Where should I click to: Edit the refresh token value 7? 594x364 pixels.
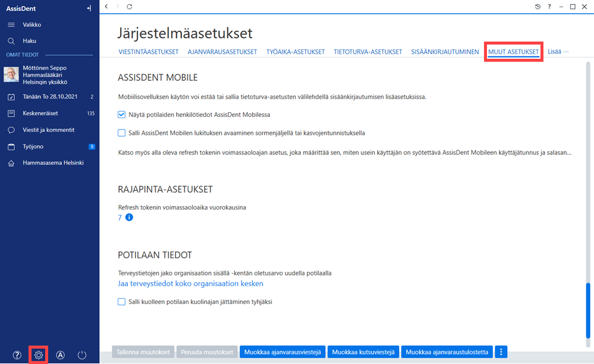click(120, 217)
